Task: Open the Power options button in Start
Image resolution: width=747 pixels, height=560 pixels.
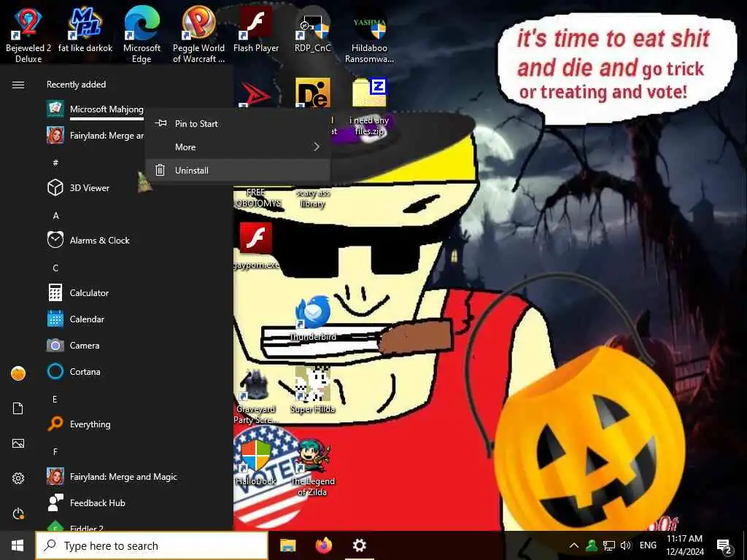Action: [18, 513]
